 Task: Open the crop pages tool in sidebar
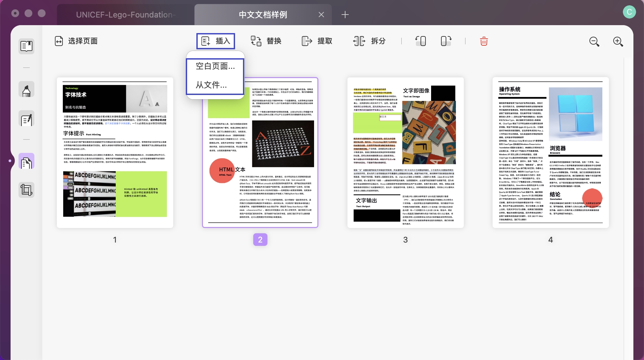[26, 190]
